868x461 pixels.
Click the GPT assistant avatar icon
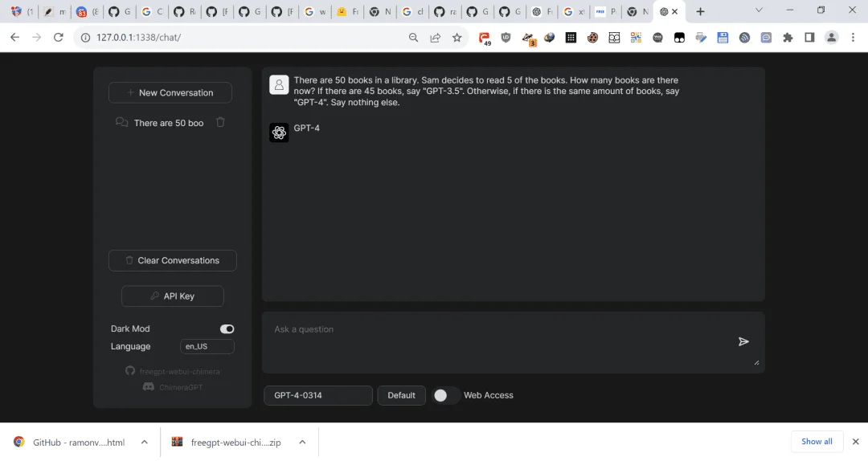coord(279,133)
